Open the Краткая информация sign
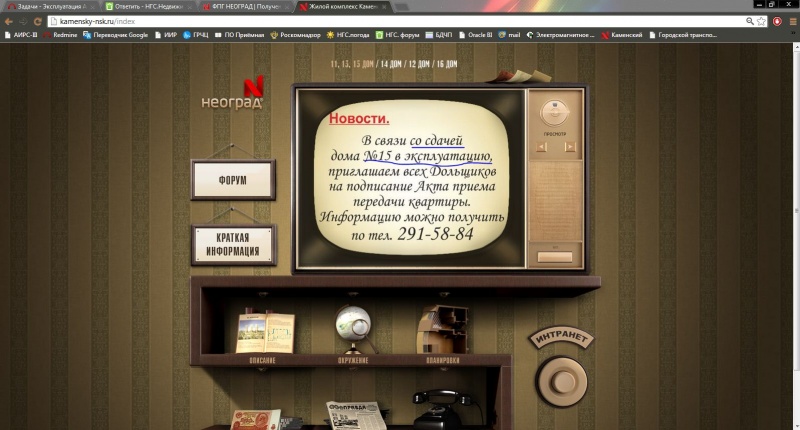Screen dimensions: 800x430 pos(233,244)
